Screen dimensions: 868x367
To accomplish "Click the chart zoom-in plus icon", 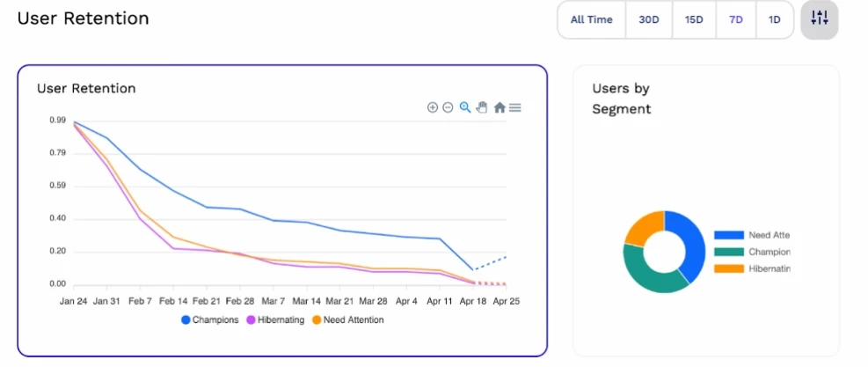I will coord(433,107).
